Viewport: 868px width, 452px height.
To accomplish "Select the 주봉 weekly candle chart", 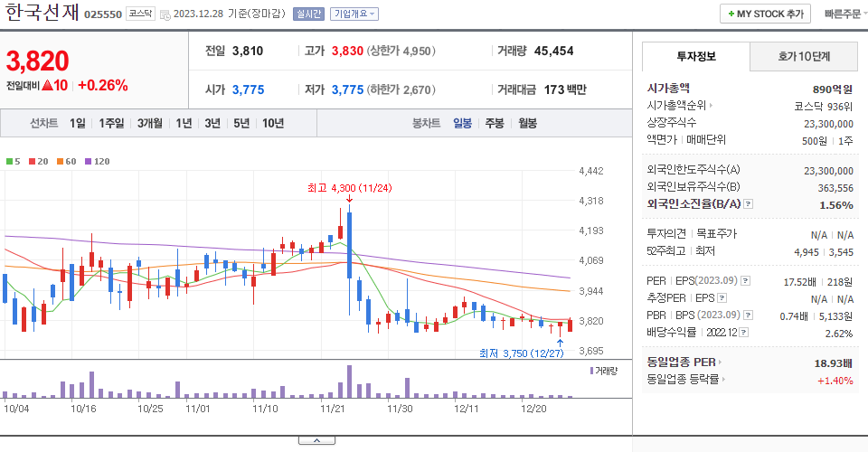I will coord(495,123).
